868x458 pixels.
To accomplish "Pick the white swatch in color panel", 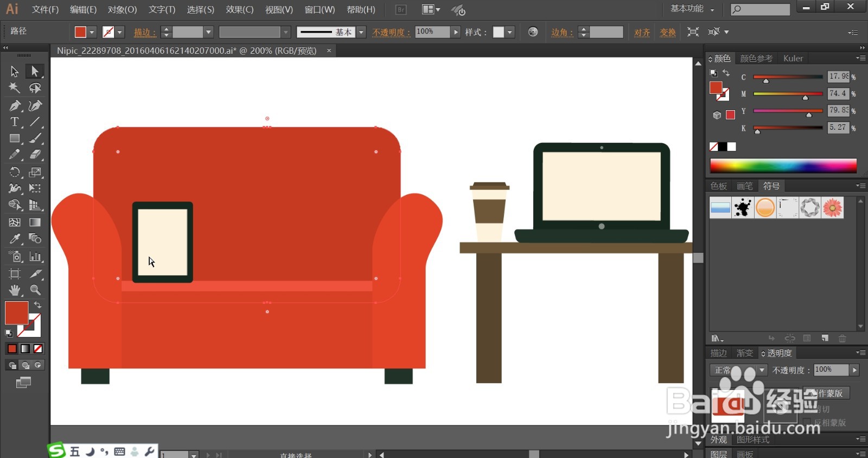I will (x=732, y=147).
